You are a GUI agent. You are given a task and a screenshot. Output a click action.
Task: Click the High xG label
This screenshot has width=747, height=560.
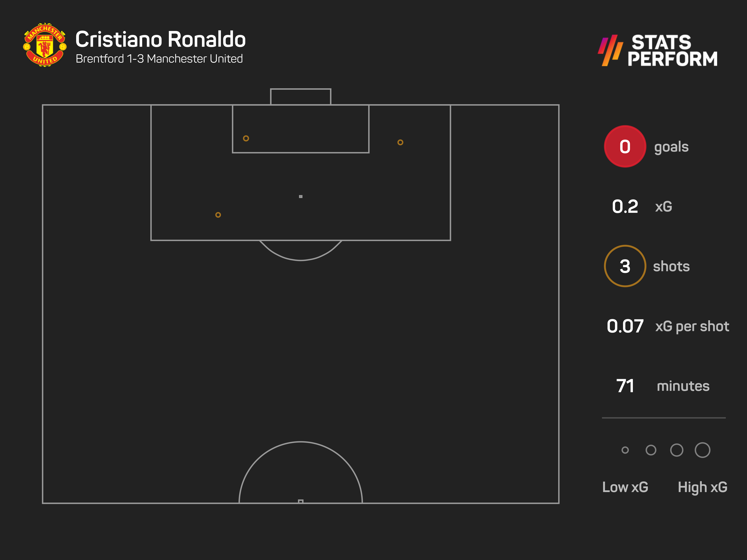click(x=702, y=487)
